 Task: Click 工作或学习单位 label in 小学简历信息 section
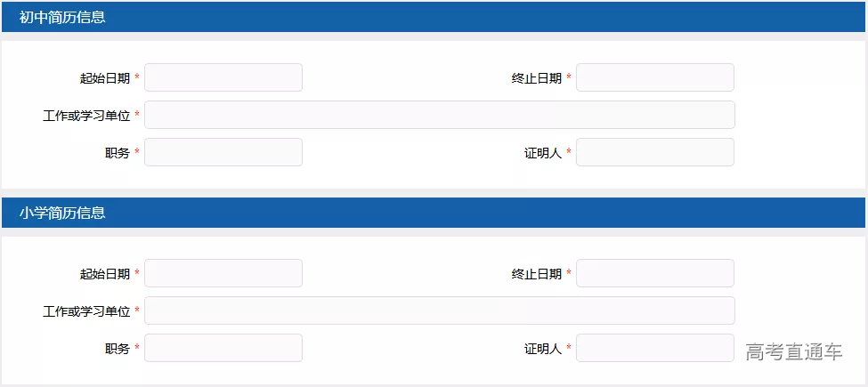86,311
